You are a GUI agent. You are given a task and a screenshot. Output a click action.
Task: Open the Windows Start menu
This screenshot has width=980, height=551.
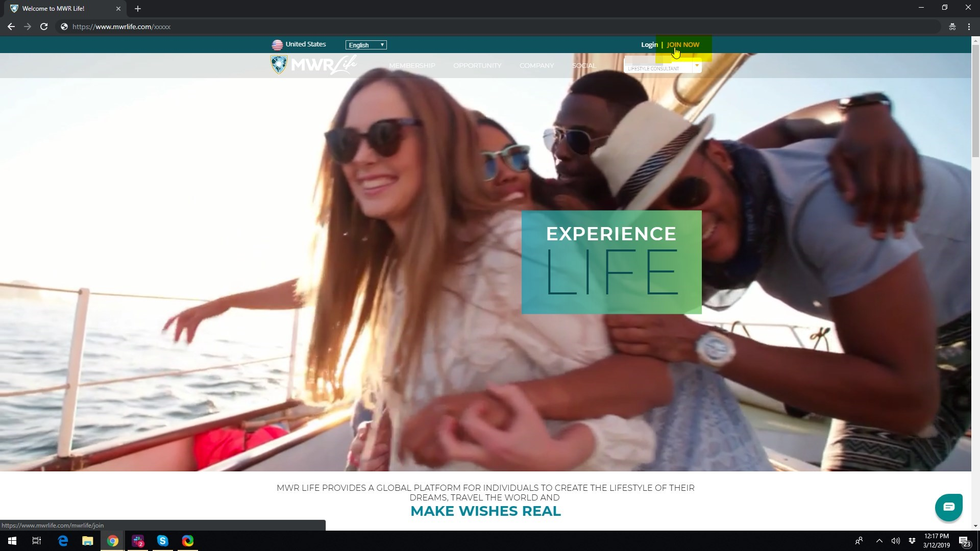[x=12, y=541]
